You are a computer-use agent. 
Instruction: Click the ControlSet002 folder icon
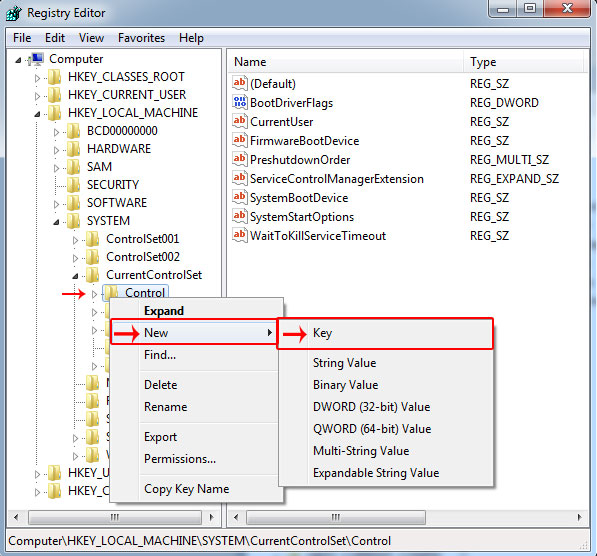pyautogui.click(x=93, y=257)
